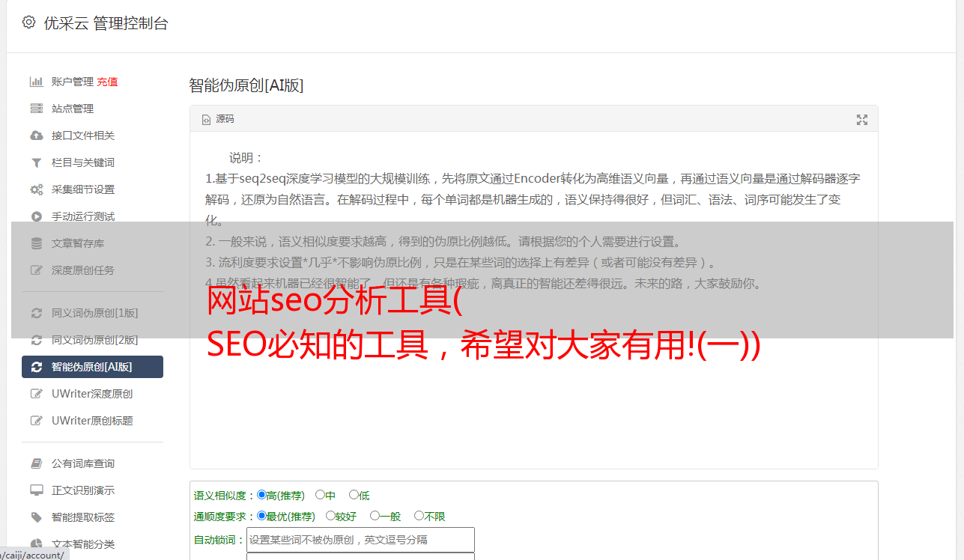
Task: Click the 优采云 管理控制台 title
Action: 106,23
